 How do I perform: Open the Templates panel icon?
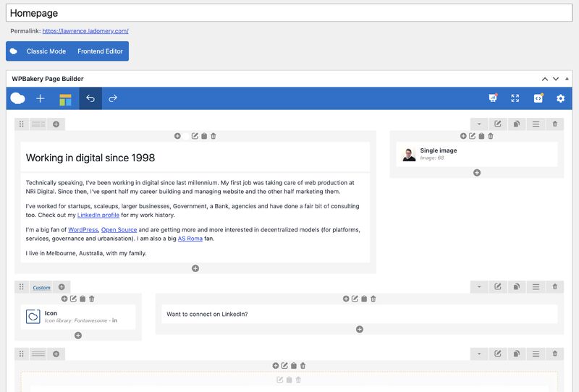tap(65, 99)
